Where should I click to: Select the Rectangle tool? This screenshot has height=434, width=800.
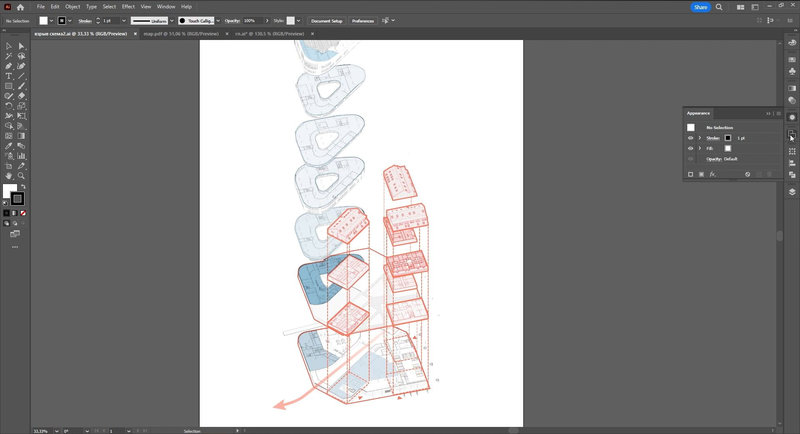click(x=9, y=86)
